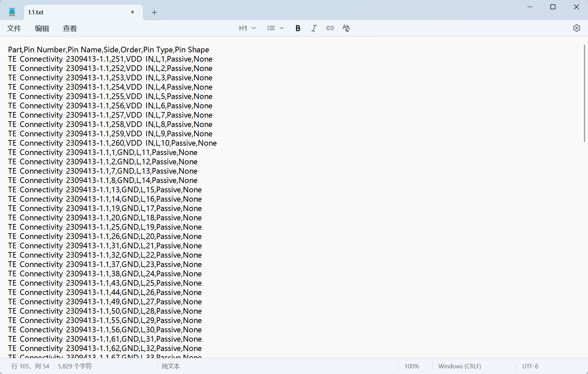
Task: Place cursor on line 255,VDD IN,L,5
Action: [110, 96]
